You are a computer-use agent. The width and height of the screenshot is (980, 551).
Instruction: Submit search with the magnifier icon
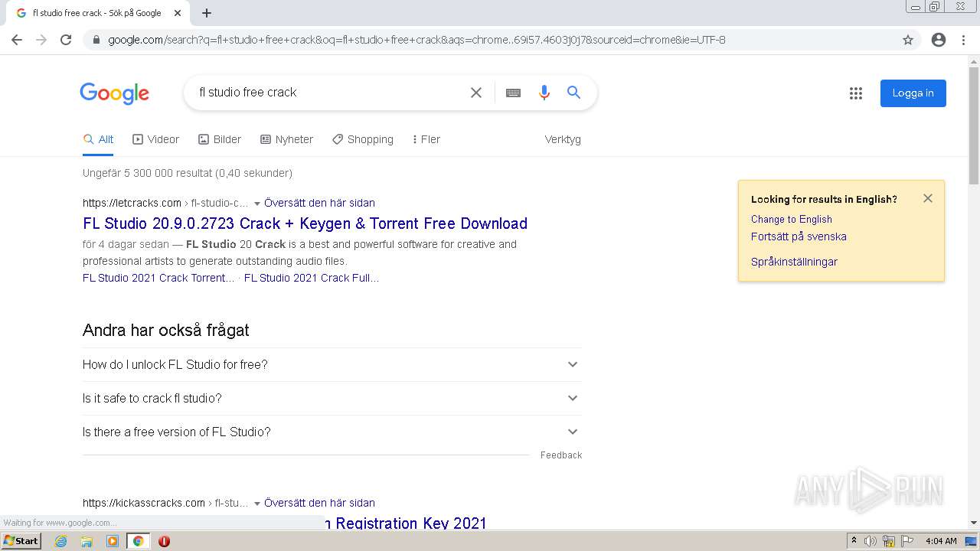click(573, 93)
